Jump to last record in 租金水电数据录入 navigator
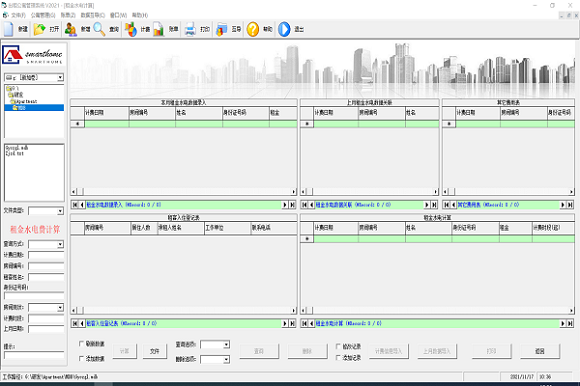This screenshot has height=386, width=580. [292, 204]
